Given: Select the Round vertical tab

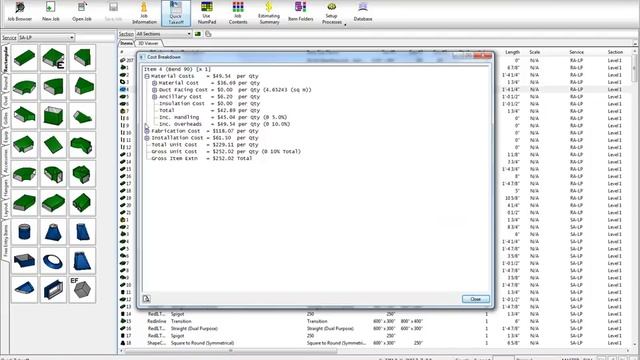Looking at the screenshot, I should [5, 83].
